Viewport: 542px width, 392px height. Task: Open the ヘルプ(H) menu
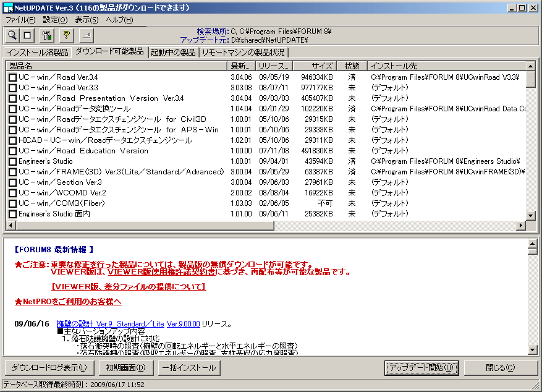(119, 20)
